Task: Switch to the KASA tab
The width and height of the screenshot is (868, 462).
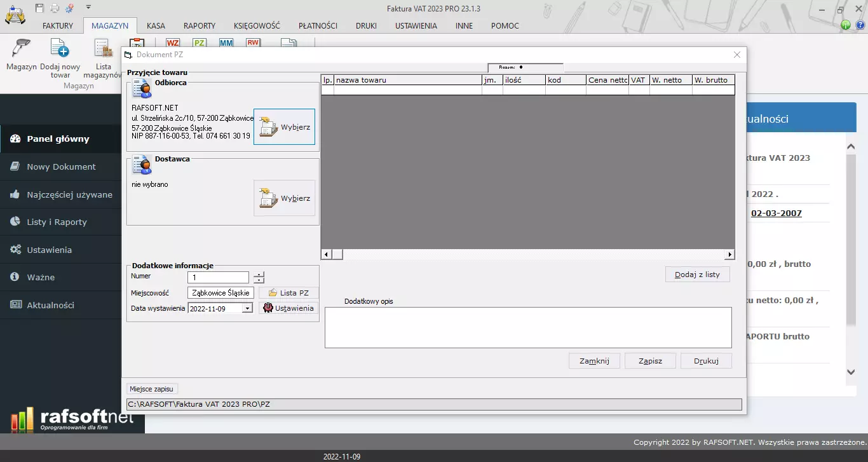Action: [156, 26]
